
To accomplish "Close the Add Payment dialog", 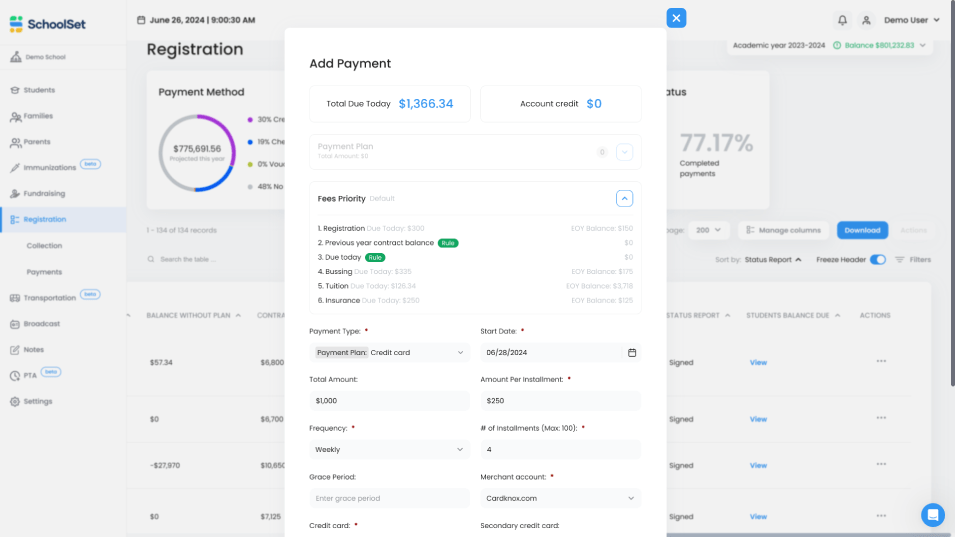I will 676,18.
